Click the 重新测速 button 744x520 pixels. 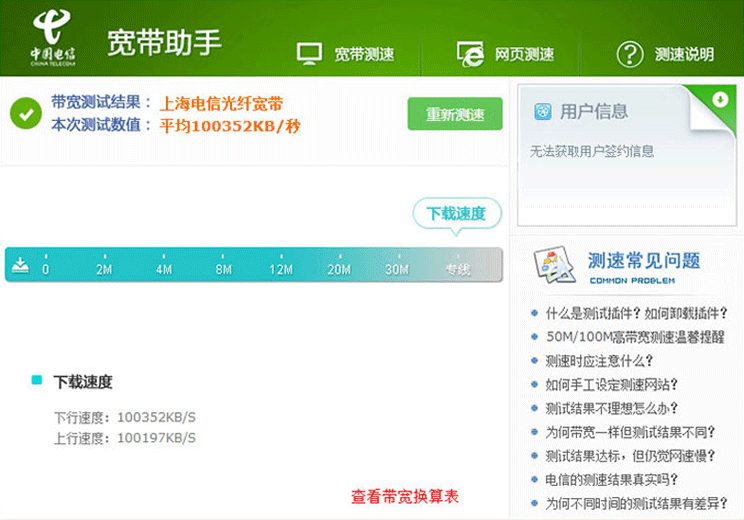pos(455,114)
